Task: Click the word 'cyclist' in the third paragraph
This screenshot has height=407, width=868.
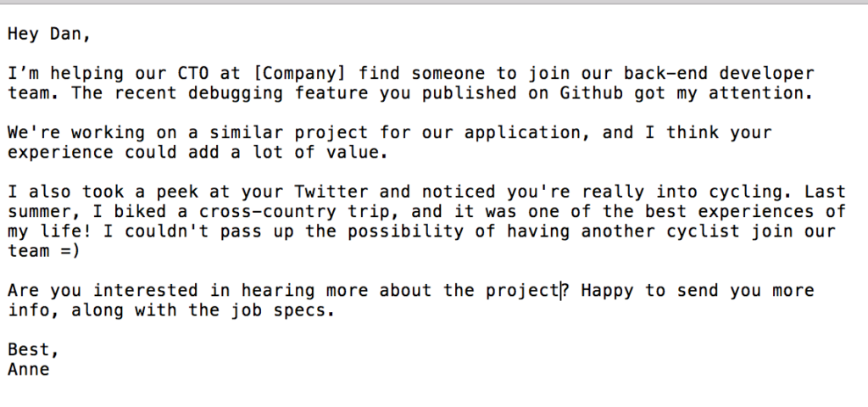Action: tap(703, 231)
